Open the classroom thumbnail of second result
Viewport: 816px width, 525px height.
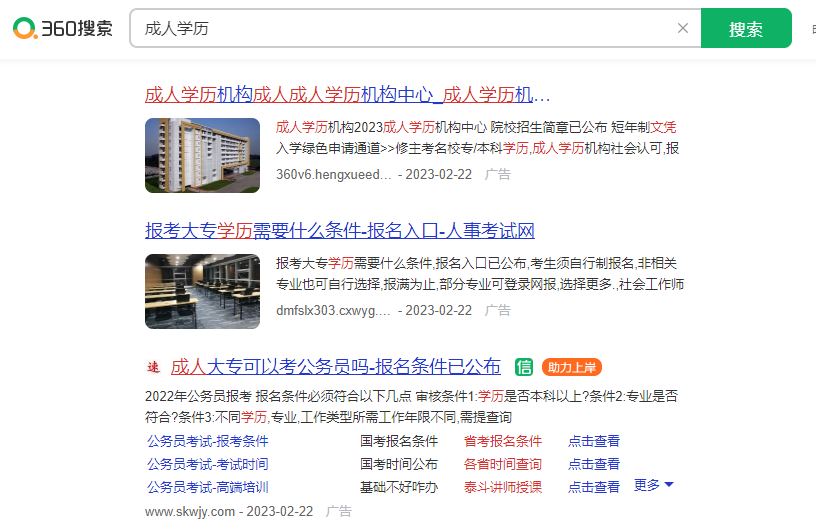point(202,291)
